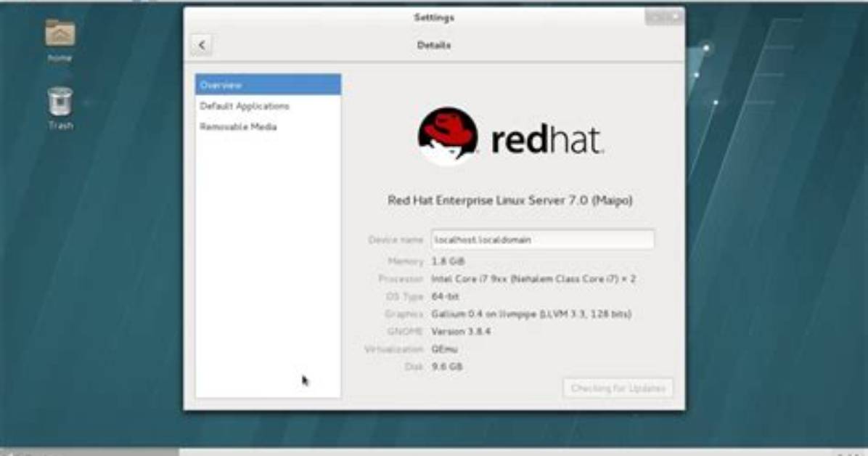Screen dimensions: 868x456
Task: Select the Red Hat Enterprise Linux Server 7.0 text
Action: 509,200
